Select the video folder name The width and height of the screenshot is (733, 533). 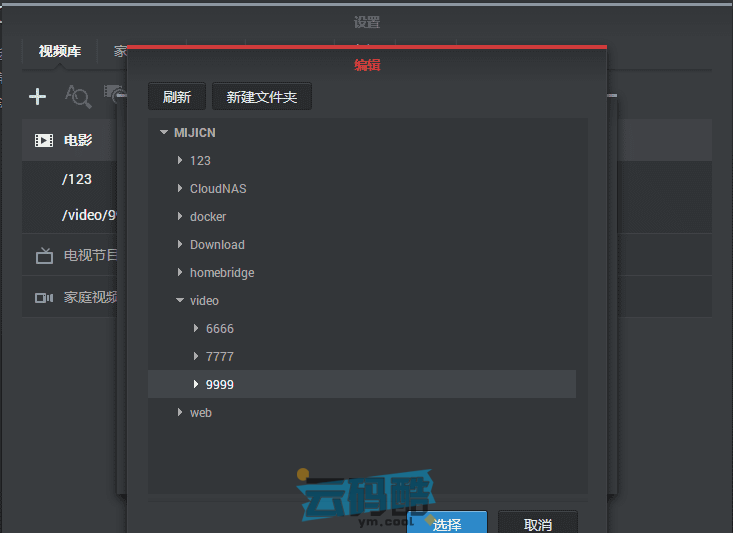click(204, 301)
